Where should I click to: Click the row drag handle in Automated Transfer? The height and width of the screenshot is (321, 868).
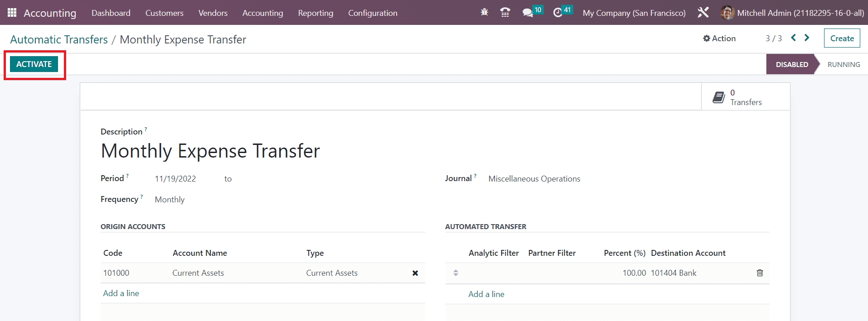[x=456, y=273]
